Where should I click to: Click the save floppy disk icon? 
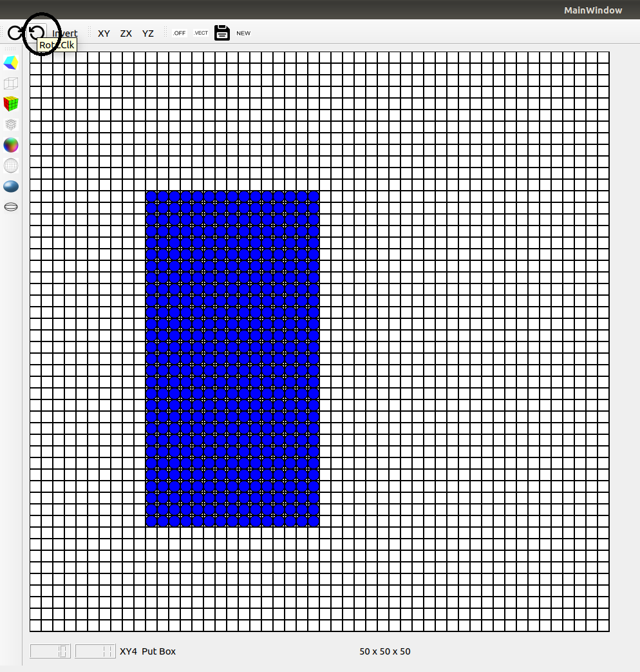point(221,32)
